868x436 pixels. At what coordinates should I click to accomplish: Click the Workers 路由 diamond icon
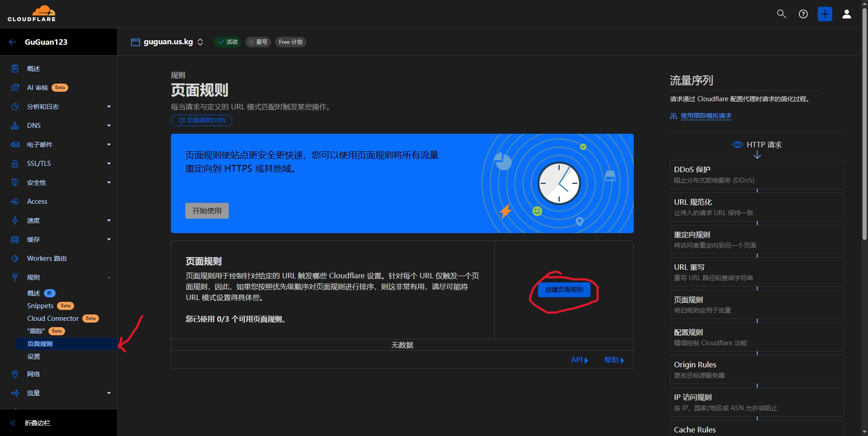pos(15,258)
